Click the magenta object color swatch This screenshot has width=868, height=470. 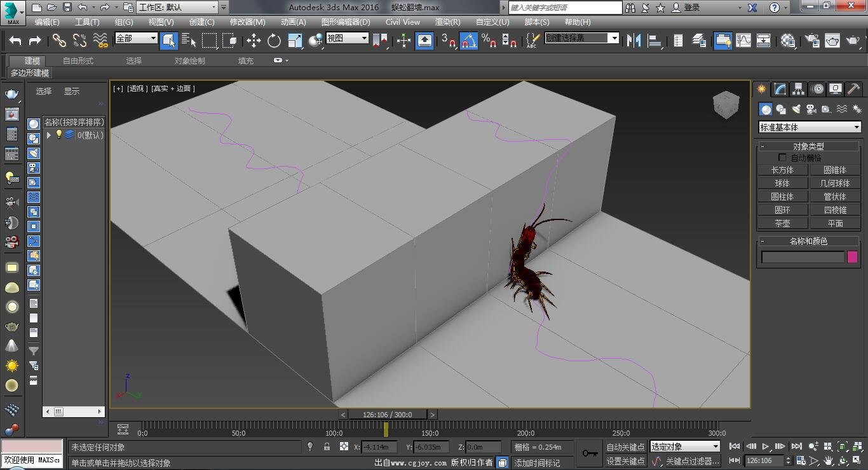point(853,257)
